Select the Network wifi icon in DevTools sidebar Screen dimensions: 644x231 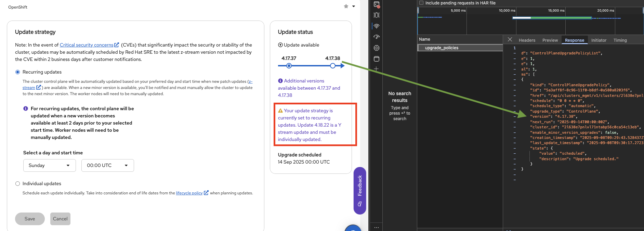[377, 26]
